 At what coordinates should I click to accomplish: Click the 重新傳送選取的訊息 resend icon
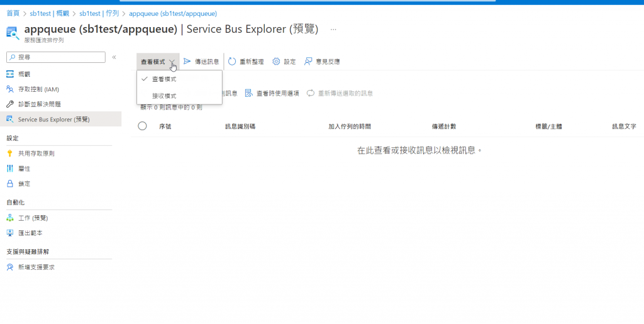tap(311, 93)
